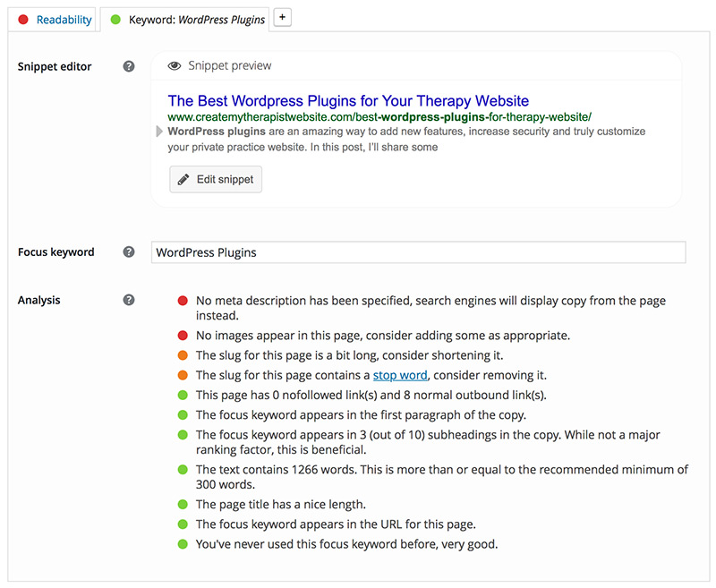Click into the Focus keyword input field
The width and height of the screenshot is (716, 588).
click(418, 252)
